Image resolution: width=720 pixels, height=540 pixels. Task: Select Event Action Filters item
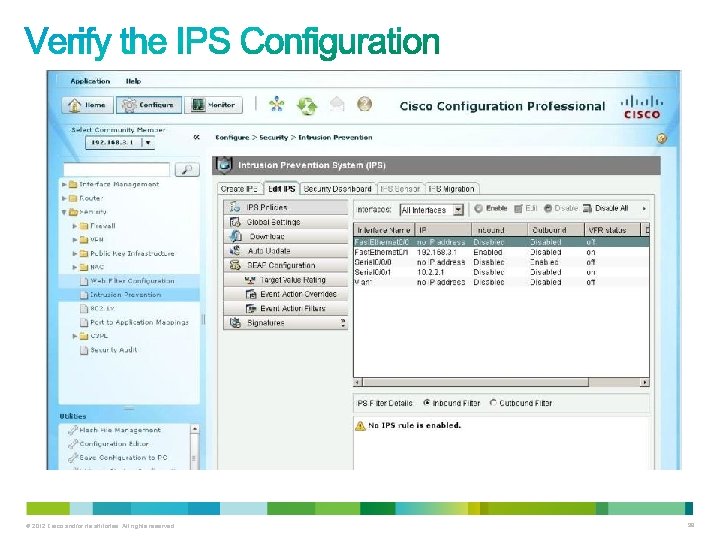click(x=286, y=309)
